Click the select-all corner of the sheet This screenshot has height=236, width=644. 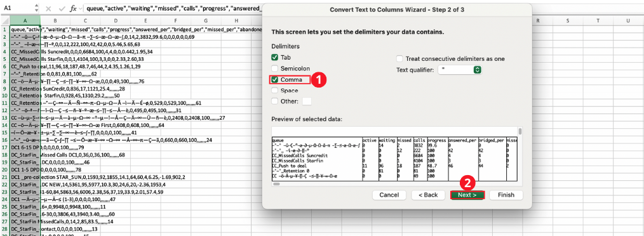coord(4,21)
